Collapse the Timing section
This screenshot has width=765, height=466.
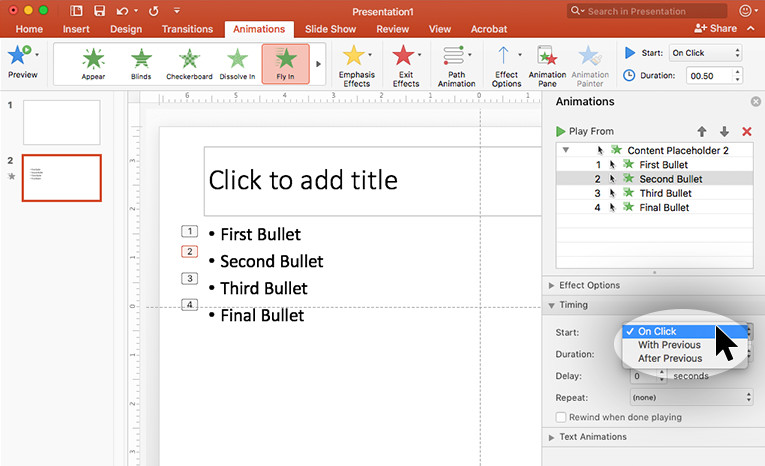[551, 305]
